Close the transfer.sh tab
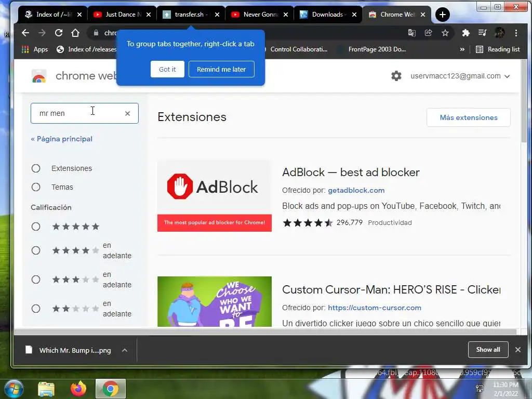Image resolution: width=532 pixels, height=399 pixels. [217, 15]
